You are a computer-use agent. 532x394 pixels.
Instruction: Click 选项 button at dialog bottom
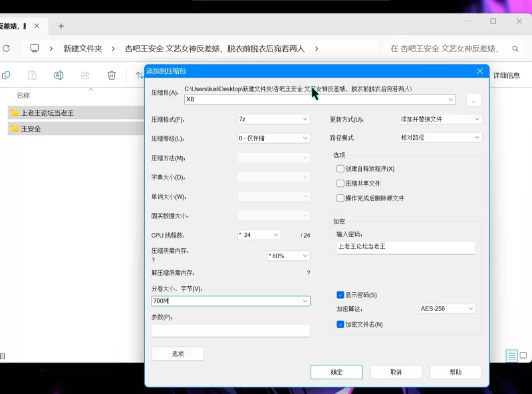coord(178,354)
